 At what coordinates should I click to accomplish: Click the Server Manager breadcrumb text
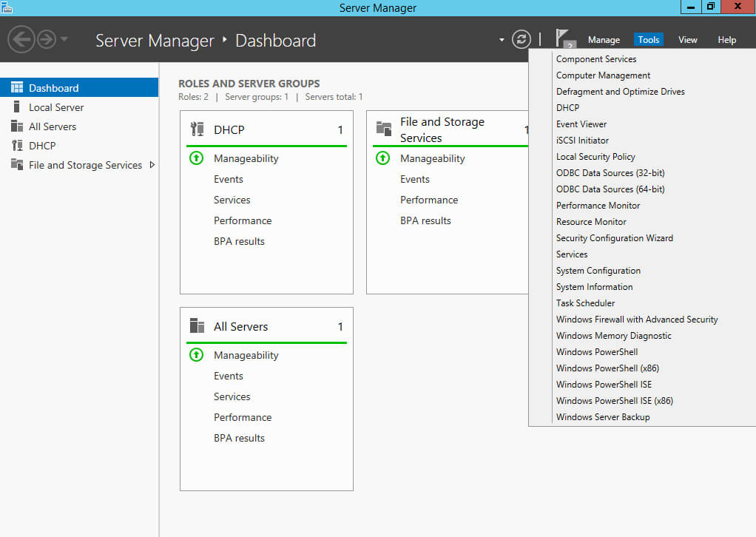pos(155,41)
